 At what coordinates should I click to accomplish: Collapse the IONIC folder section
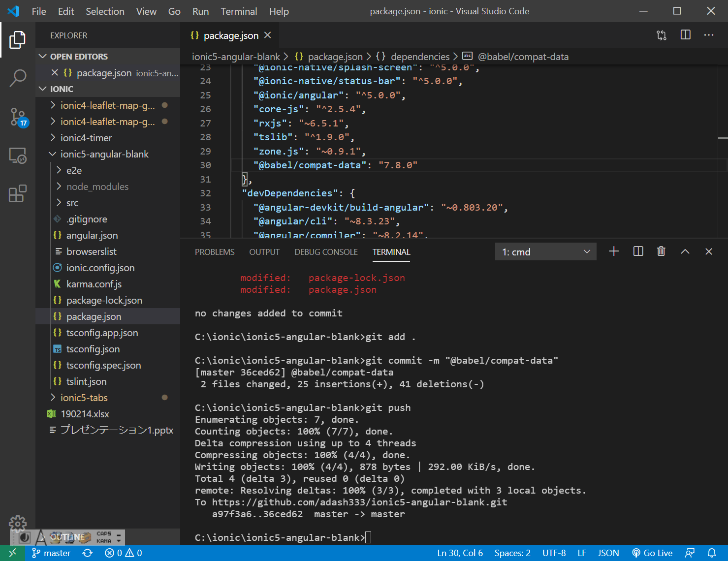pos(108,89)
